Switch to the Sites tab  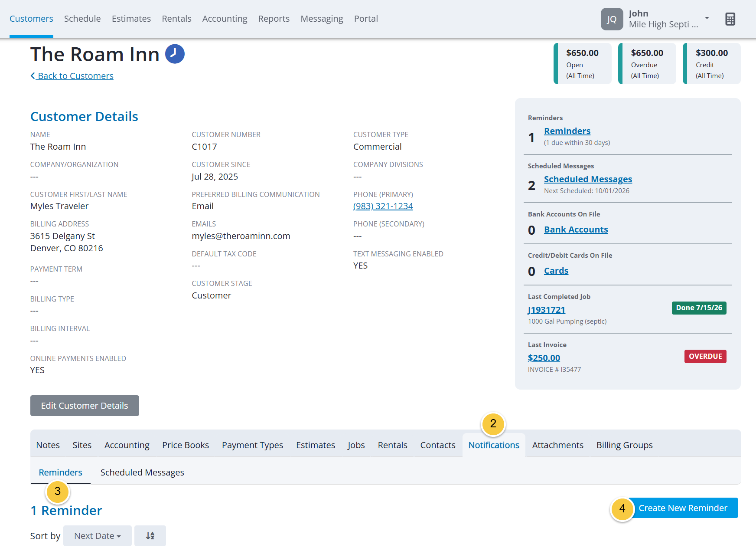coord(82,445)
